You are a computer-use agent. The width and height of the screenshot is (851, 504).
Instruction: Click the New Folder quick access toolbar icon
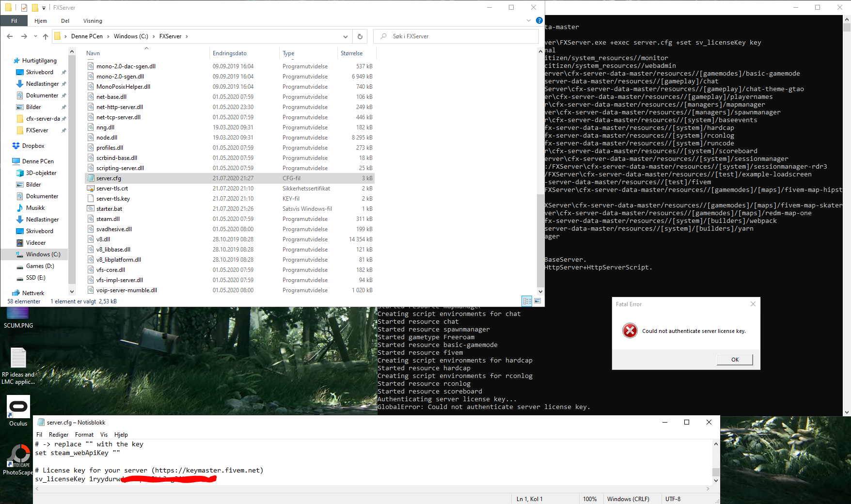click(35, 8)
